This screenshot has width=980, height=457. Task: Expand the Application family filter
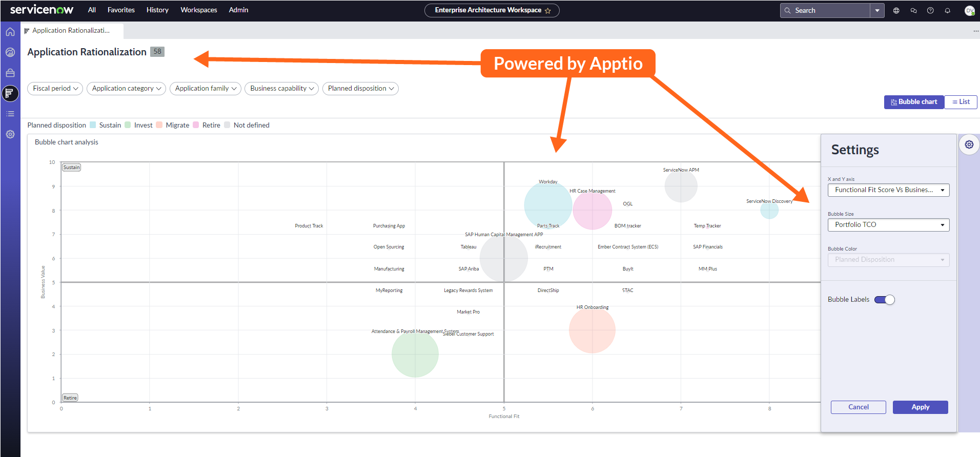[206, 89]
